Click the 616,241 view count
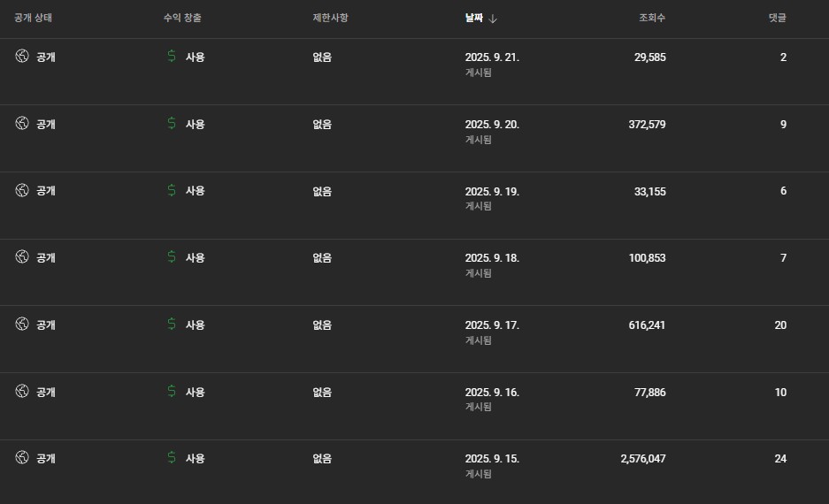Viewport: 829px width, 504px height. click(647, 325)
